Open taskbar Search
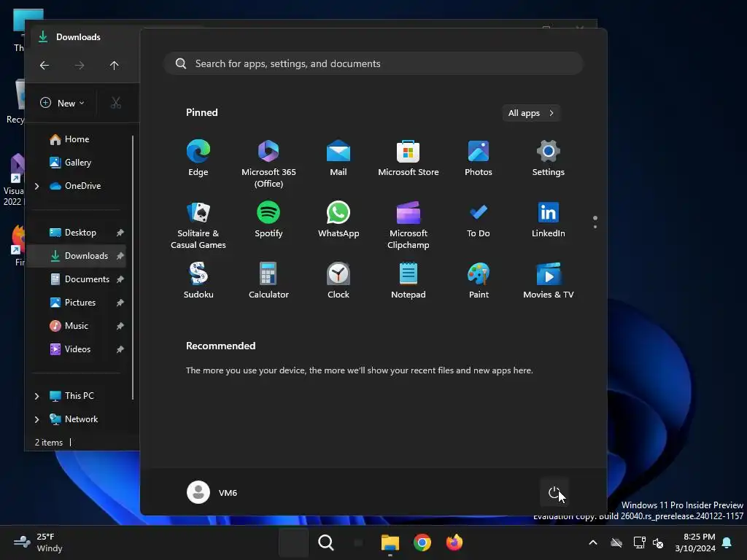This screenshot has width=747, height=560. (326, 542)
